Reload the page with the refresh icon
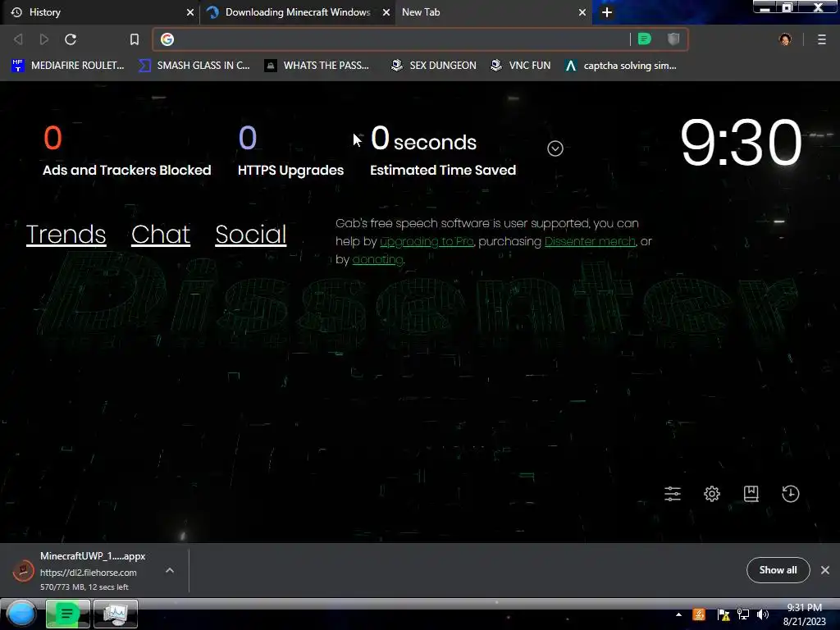The width and height of the screenshot is (840, 630). point(71,39)
